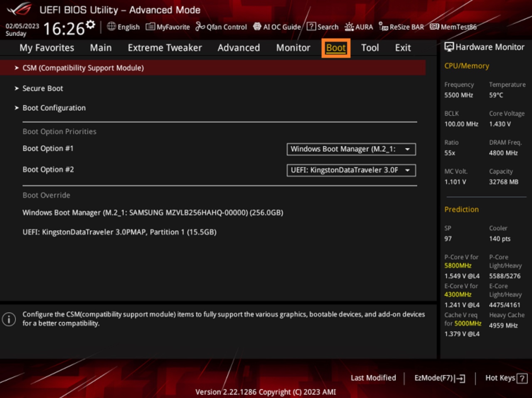The height and width of the screenshot is (398, 532).
Task: Open AI OC Guide brain icon
Action: click(257, 27)
